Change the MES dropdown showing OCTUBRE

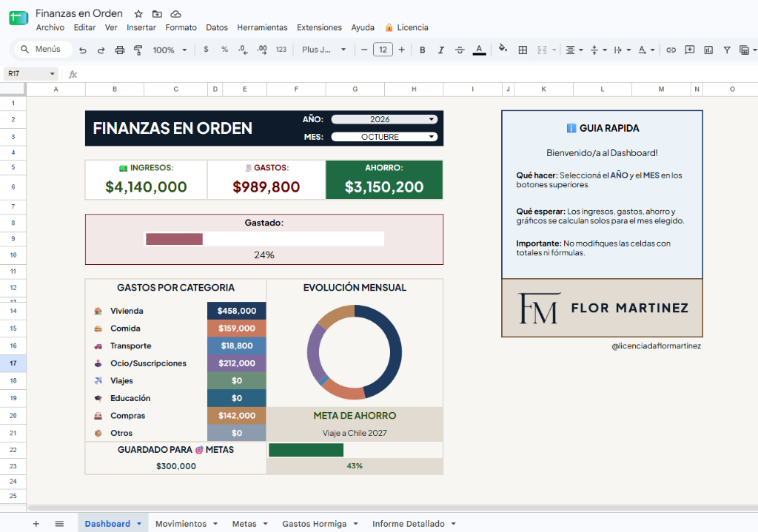384,137
